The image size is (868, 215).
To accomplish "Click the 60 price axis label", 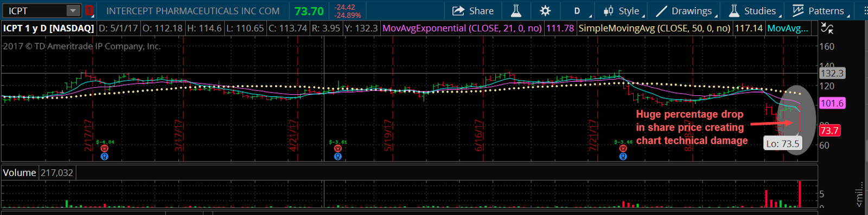I will point(824,145).
